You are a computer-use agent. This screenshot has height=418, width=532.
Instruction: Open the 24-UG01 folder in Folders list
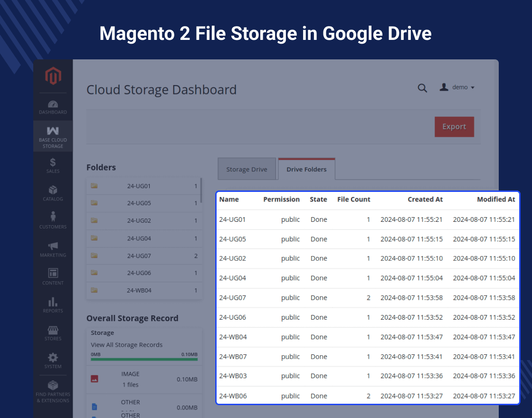coord(139,186)
